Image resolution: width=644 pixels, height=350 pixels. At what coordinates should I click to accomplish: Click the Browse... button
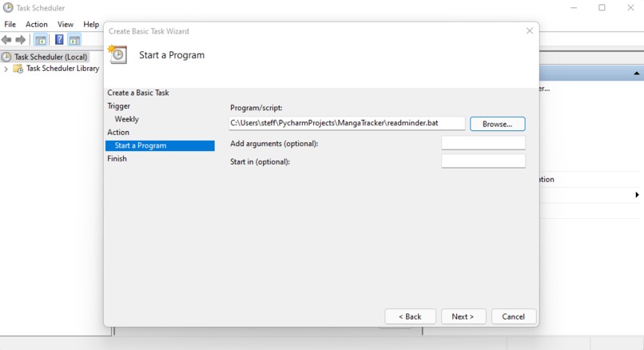[497, 124]
